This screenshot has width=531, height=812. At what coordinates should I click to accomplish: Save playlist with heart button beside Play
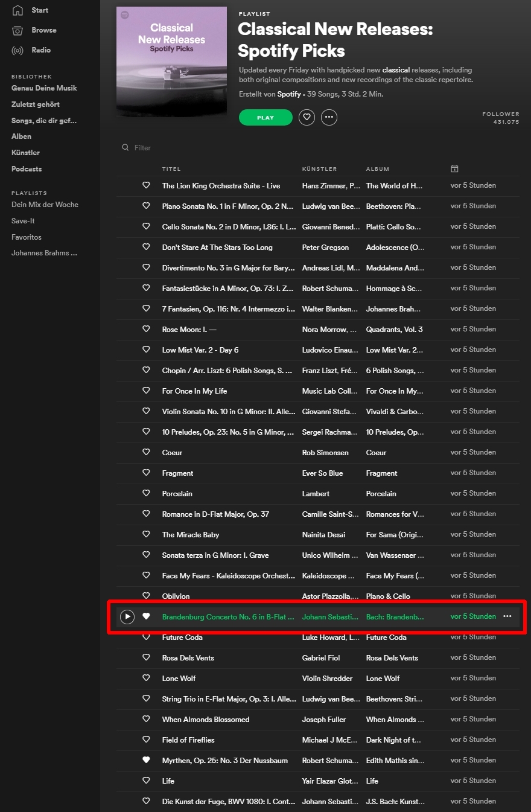coord(307,118)
